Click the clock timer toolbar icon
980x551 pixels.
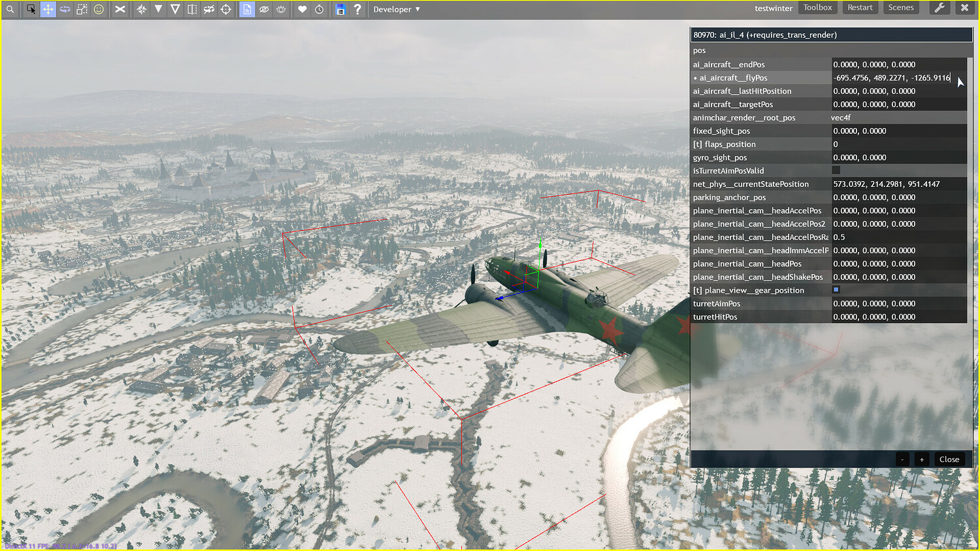[x=318, y=9]
